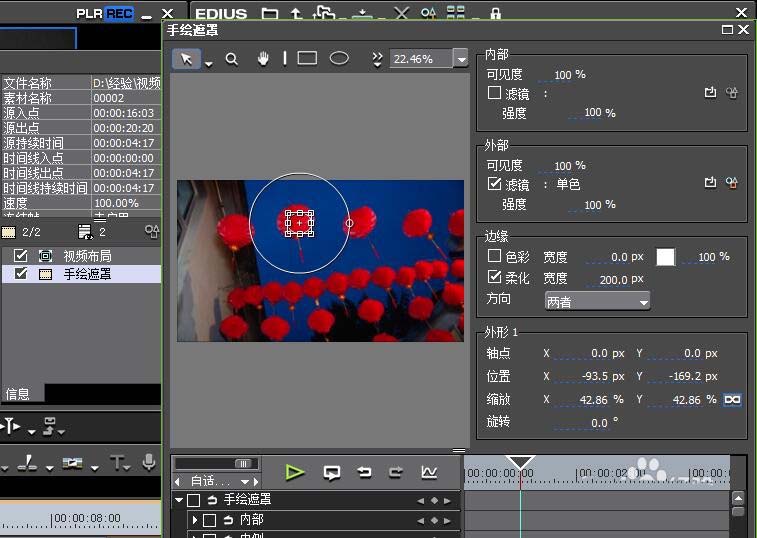
Task: Add keyframe diamond on 手绘遮罩 track
Action: click(x=434, y=501)
